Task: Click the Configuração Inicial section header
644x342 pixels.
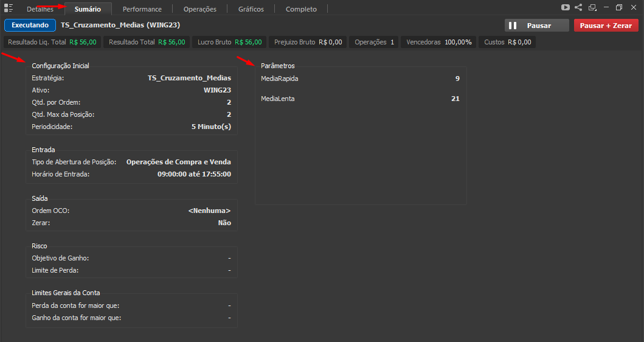Action: pos(60,66)
